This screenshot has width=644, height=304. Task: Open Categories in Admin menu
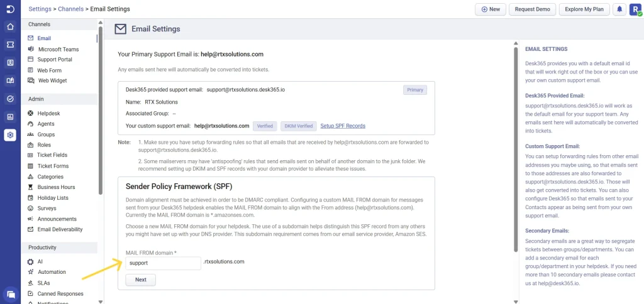[x=50, y=177]
